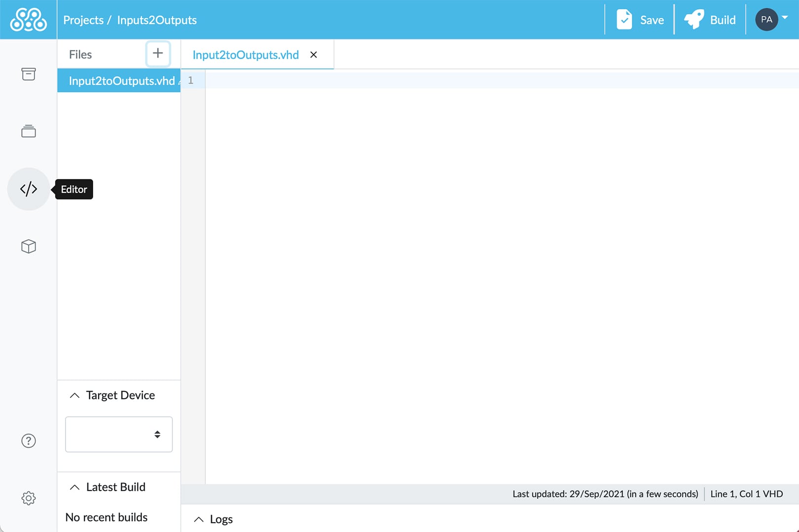799x532 pixels.
Task: Collapse the Target Device section
Action: [74, 396]
